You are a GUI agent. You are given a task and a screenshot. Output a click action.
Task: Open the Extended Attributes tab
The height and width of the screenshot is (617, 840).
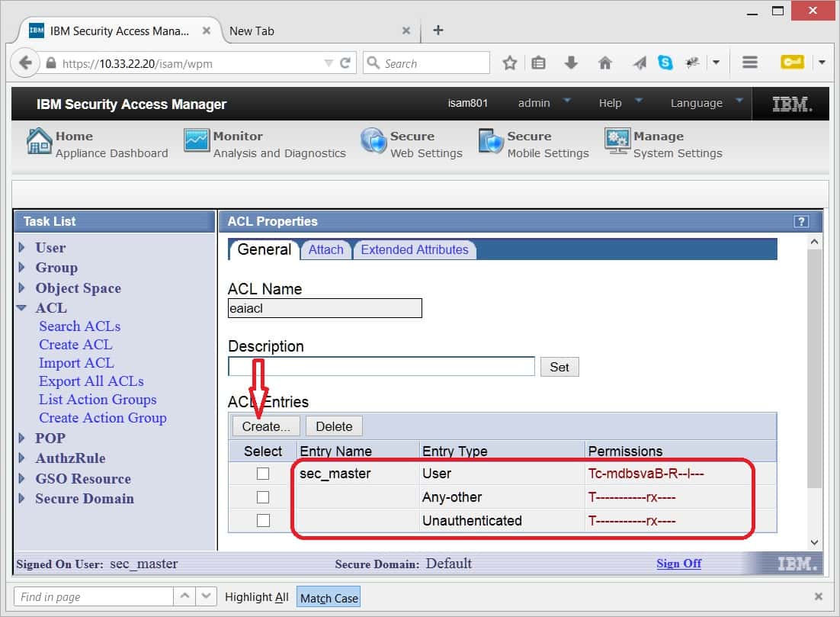point(415,249)
